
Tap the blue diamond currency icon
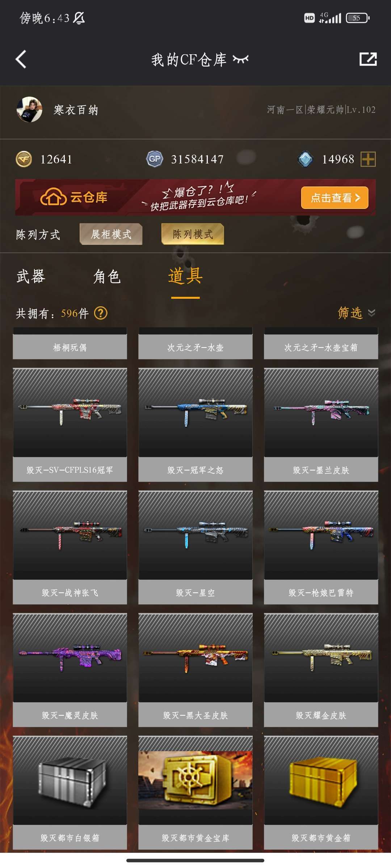click(305, 159)
